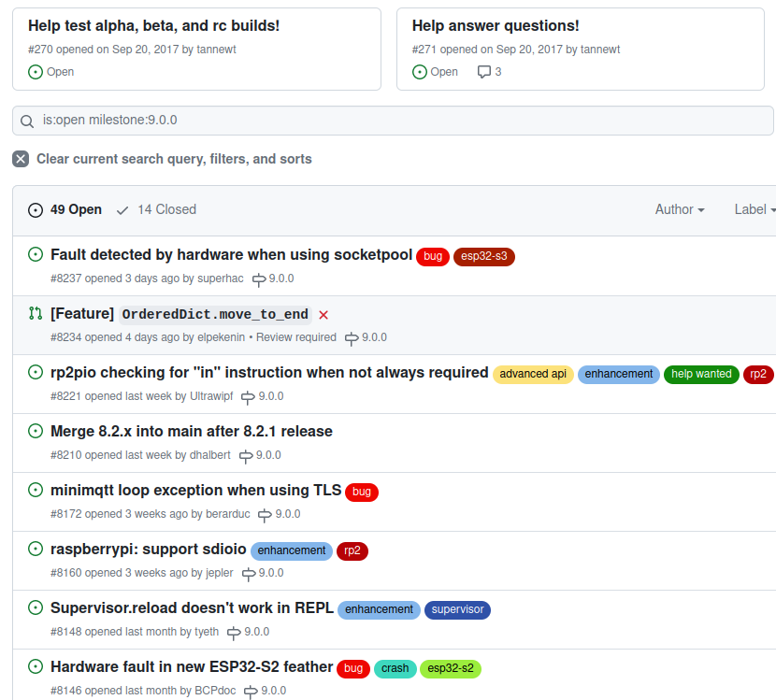
Task: Select the help wanted green label
Action: (x=701, y=374)
